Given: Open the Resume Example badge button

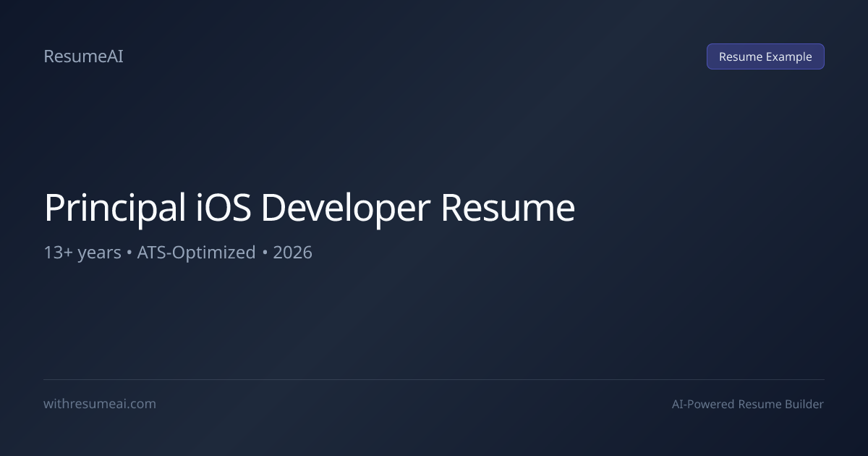Looking at the screenshot, I should click(x=765, y=56).
